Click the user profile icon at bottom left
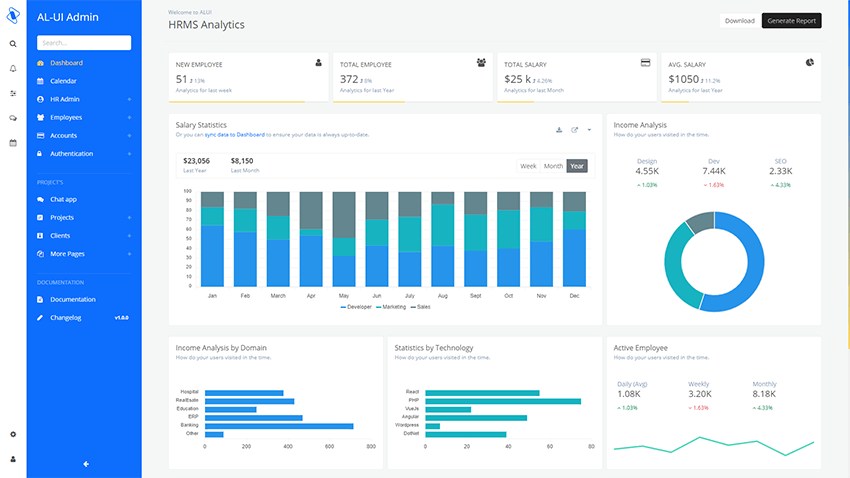This screenshot has width=850, height=478. click(13, 459)
